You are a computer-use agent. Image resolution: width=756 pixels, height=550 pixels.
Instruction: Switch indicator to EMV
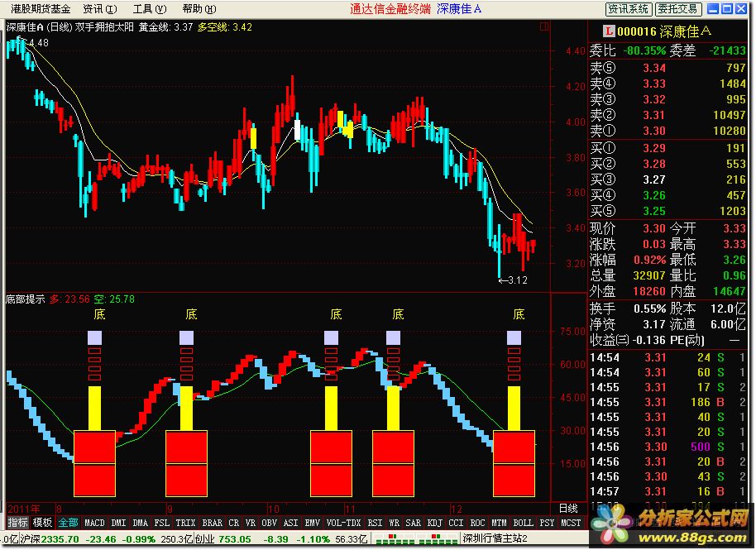(x=313, y=523)
